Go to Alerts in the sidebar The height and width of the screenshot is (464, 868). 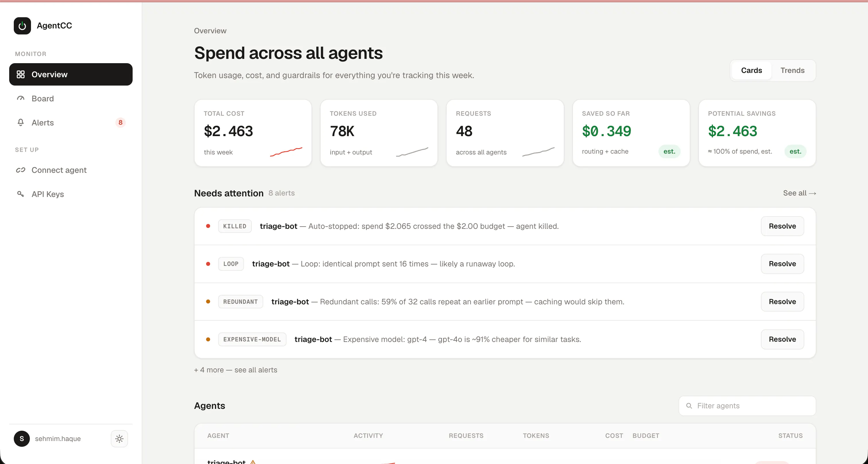[x=71, y=123]
